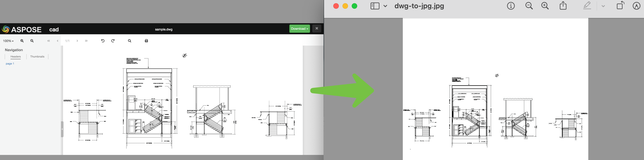The width and height of the screenshot is (644, 160).
Task: Expand the green Download dropdown
Action: tap(299, 29)
